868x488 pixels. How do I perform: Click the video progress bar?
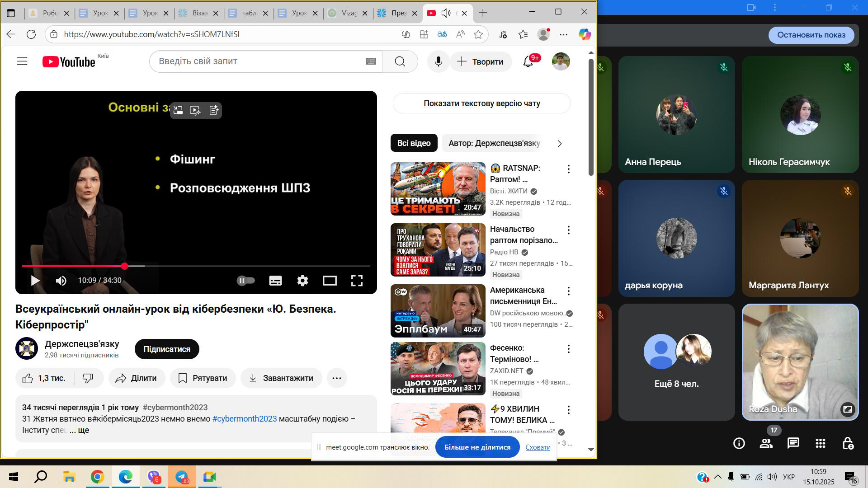point(226,266)
